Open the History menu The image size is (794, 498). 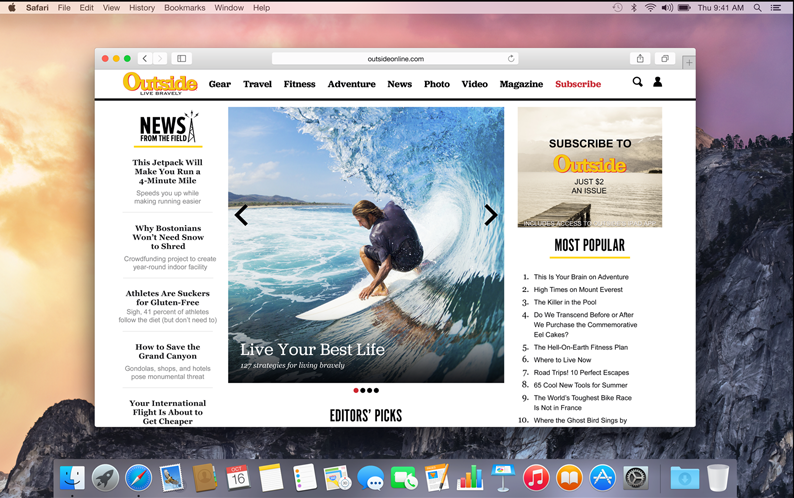(142, 8)
